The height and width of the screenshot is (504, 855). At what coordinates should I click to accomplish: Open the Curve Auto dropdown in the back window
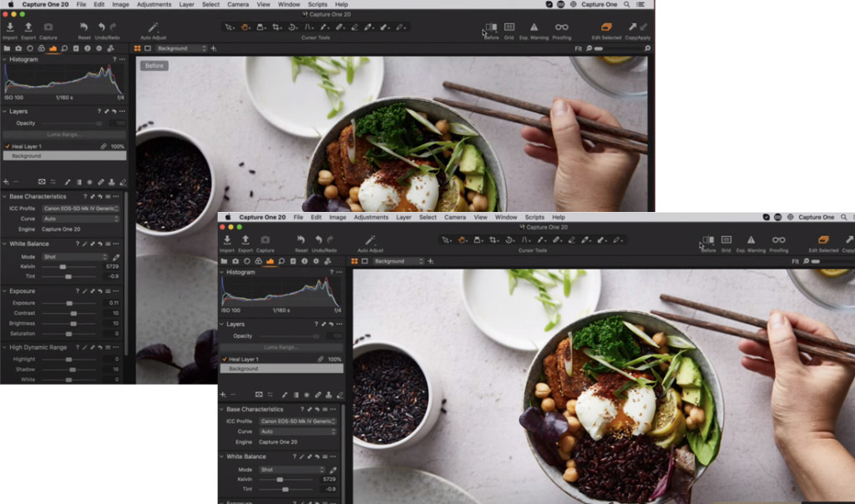[81, 219]
